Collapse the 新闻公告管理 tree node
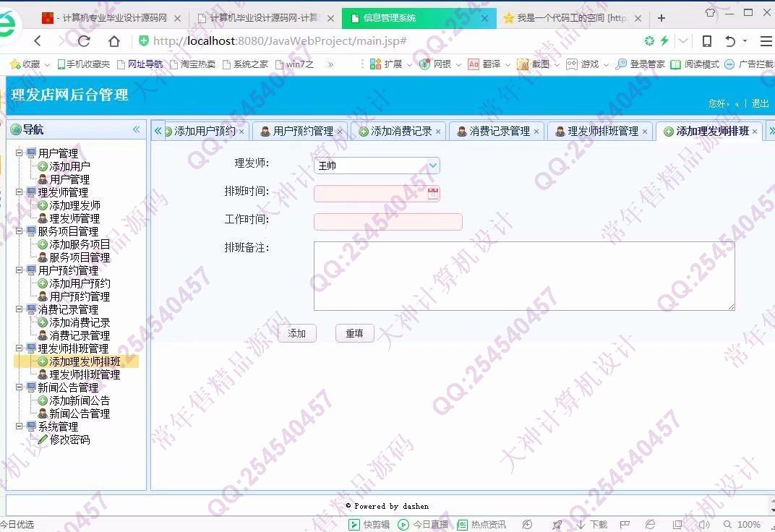Viewport: 775px width, 532px height. point(19,387)
